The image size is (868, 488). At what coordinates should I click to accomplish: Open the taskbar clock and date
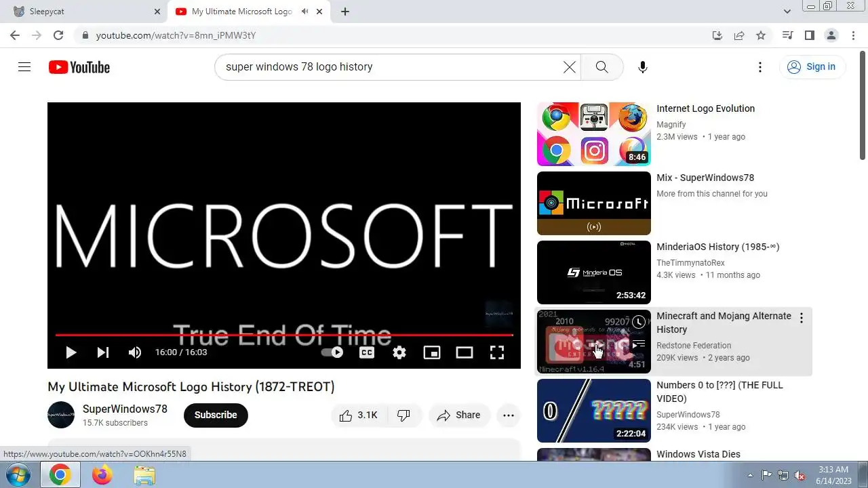click(x=833, y=475)
